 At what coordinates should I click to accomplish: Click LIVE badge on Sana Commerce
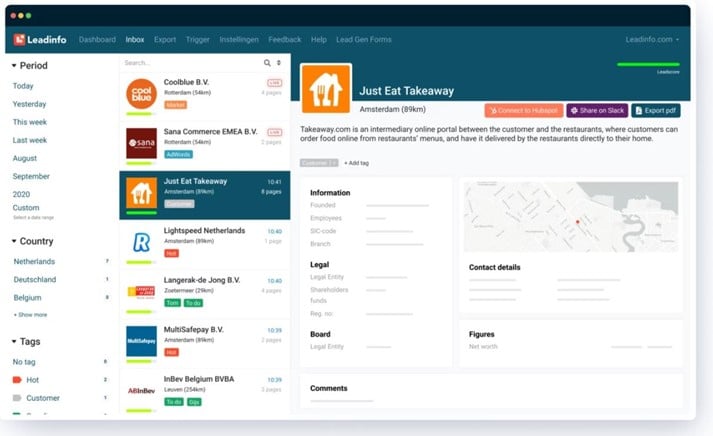pyautogui.click(x=274, y=132)
